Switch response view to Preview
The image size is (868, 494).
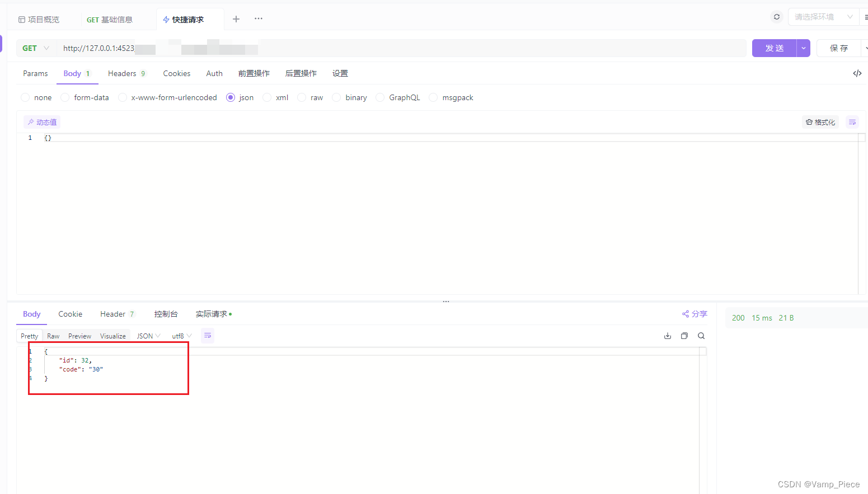pyautogui.click(x=80, y=336)
